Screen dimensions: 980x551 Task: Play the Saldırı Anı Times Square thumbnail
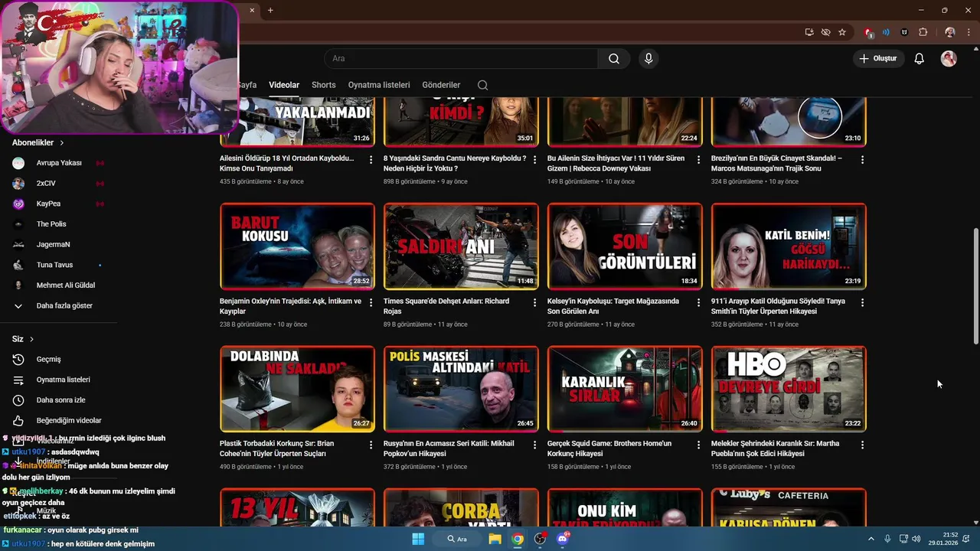pos(461,246)
